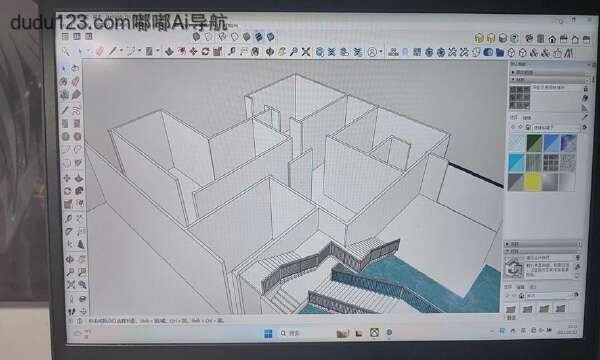
Task: Open the Edit tab in Styles panel
Action: tap(520, 287)
